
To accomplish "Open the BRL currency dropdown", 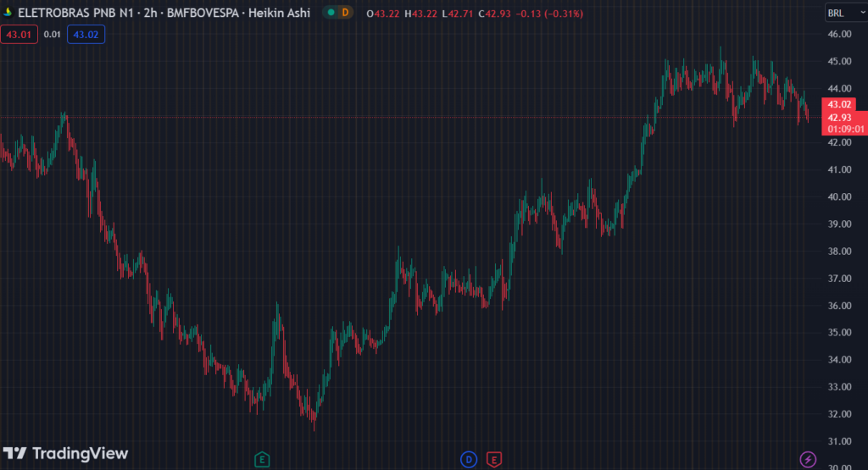I will coord(846,13).
